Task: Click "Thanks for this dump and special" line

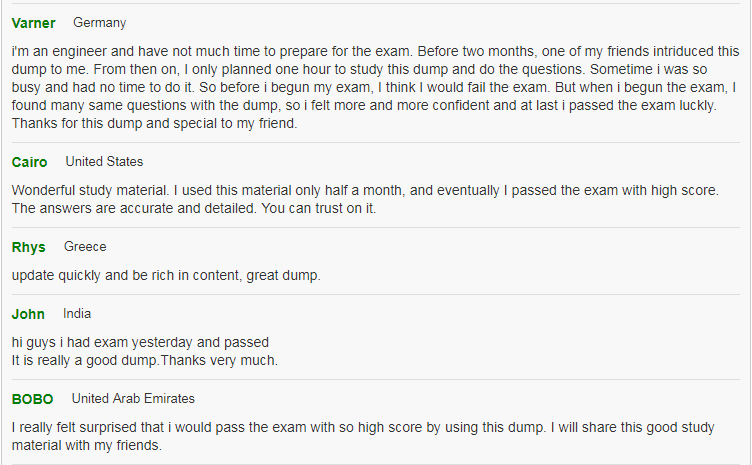Action: point(154,124)
